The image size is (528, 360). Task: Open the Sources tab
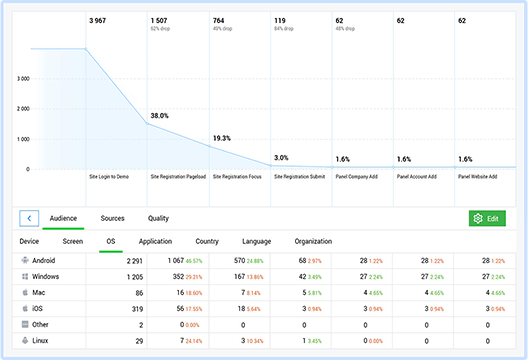[112, 219]
